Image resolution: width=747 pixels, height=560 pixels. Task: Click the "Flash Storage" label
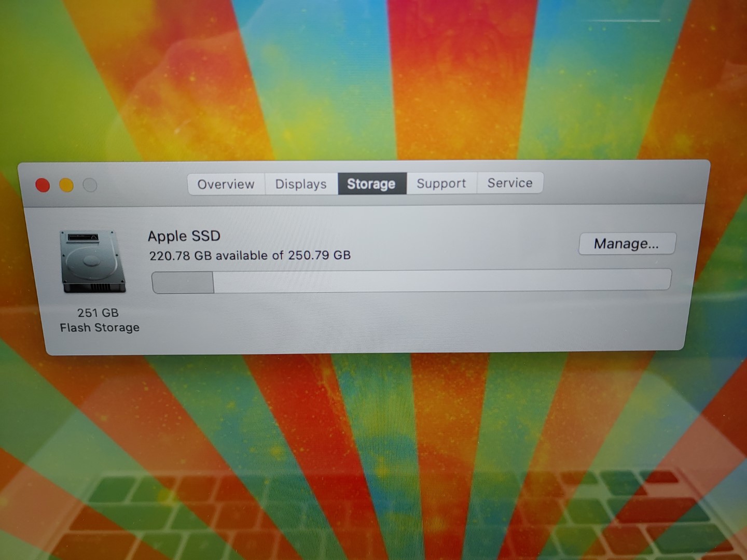(x=100, y=328)
